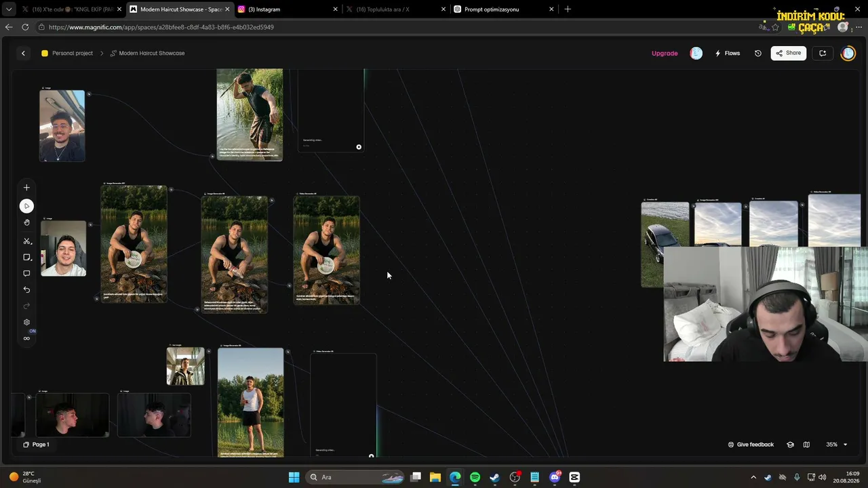This screenshot has width=868, height=488.
Task: Select the smiling white t-shirt selfie node
Action: pos(63,248)
